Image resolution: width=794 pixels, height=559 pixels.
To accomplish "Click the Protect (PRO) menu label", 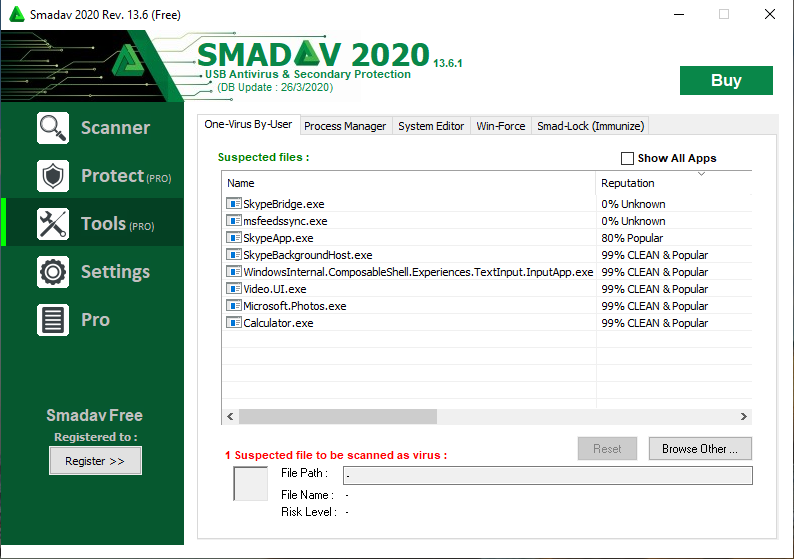I will click(x=126, y=176).
